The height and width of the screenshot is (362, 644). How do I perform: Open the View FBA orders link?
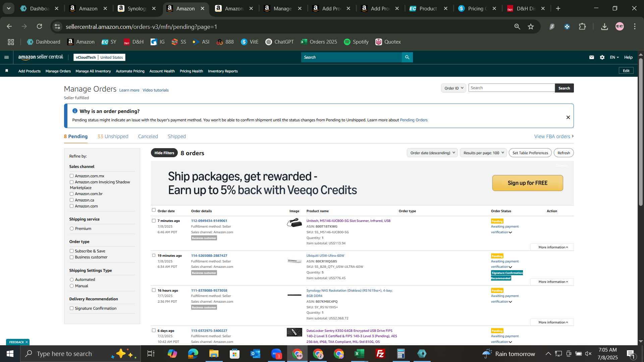point(554,136)
